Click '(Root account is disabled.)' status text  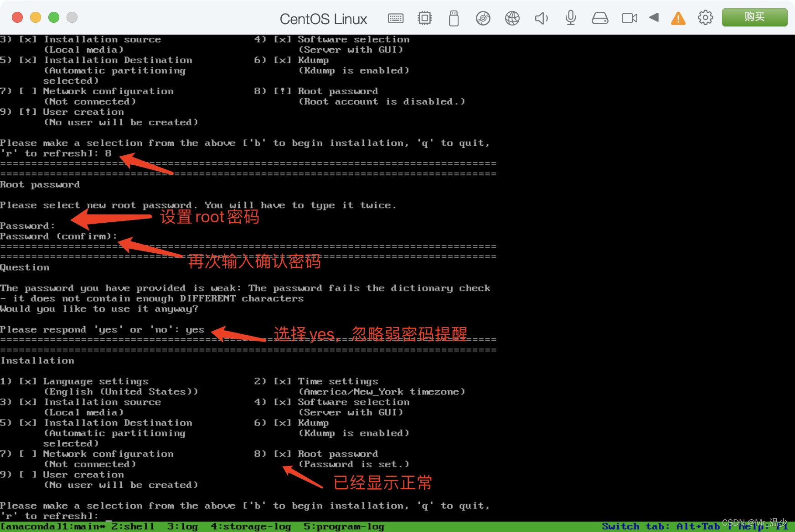[x=382, y=102]
